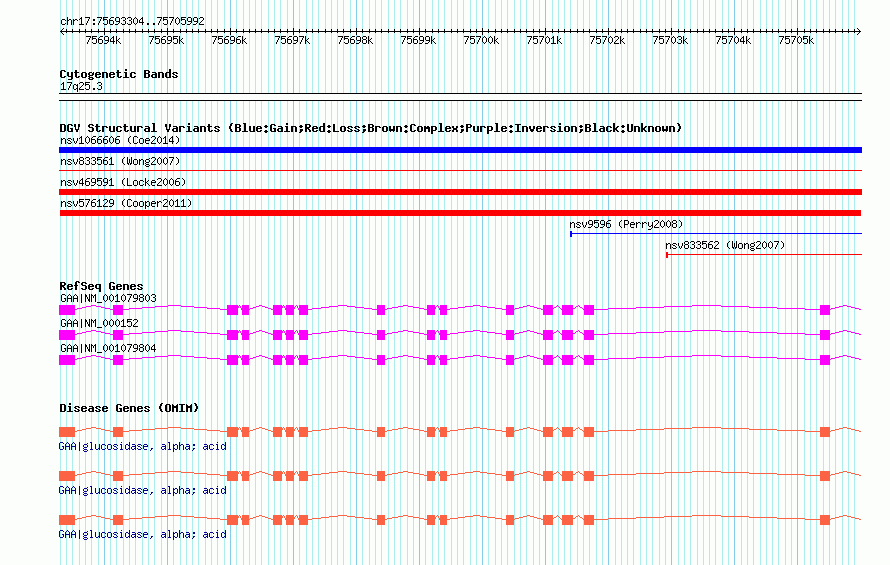The image size is (890, 565).
Task: Open the nsv9596 (Perry2008) variant
Action: [626, 224]
